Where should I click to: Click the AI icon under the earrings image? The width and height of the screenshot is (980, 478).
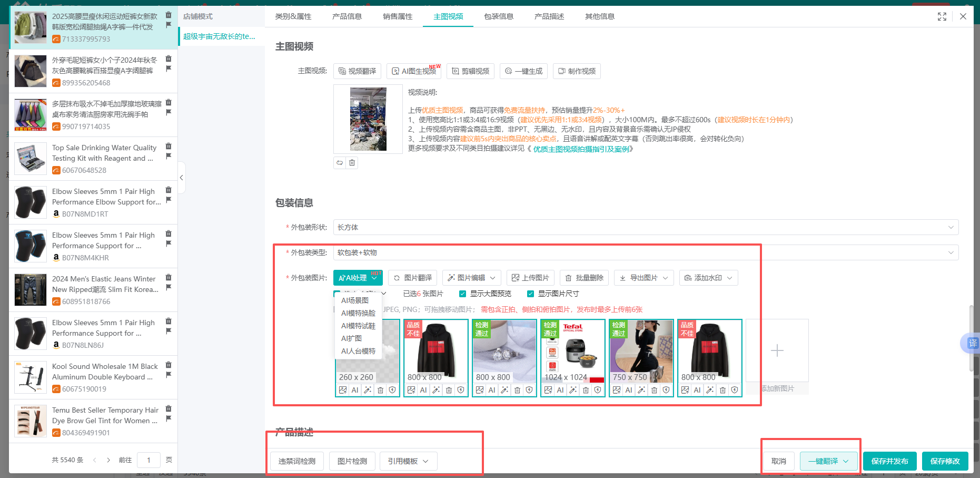(492, 390)
